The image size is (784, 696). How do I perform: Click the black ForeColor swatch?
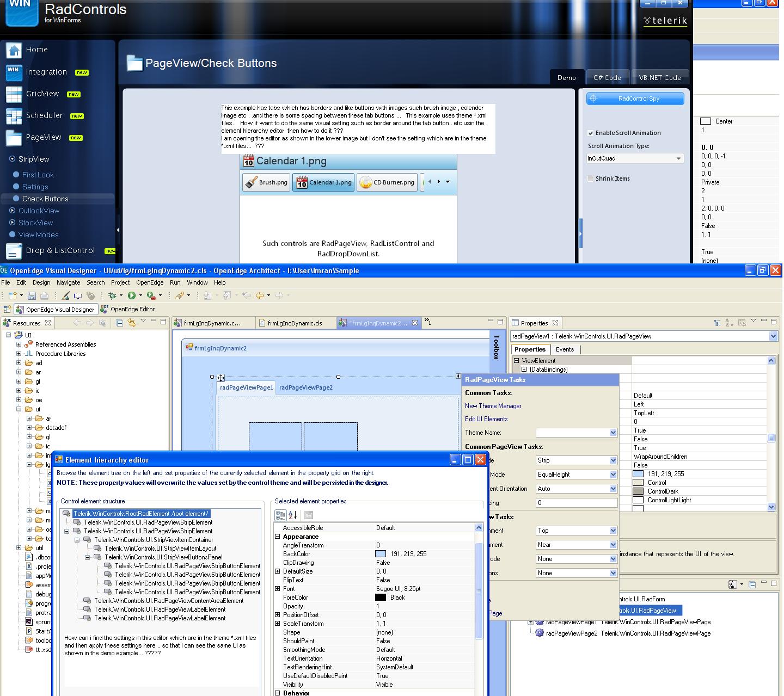(x=381, y=598)
